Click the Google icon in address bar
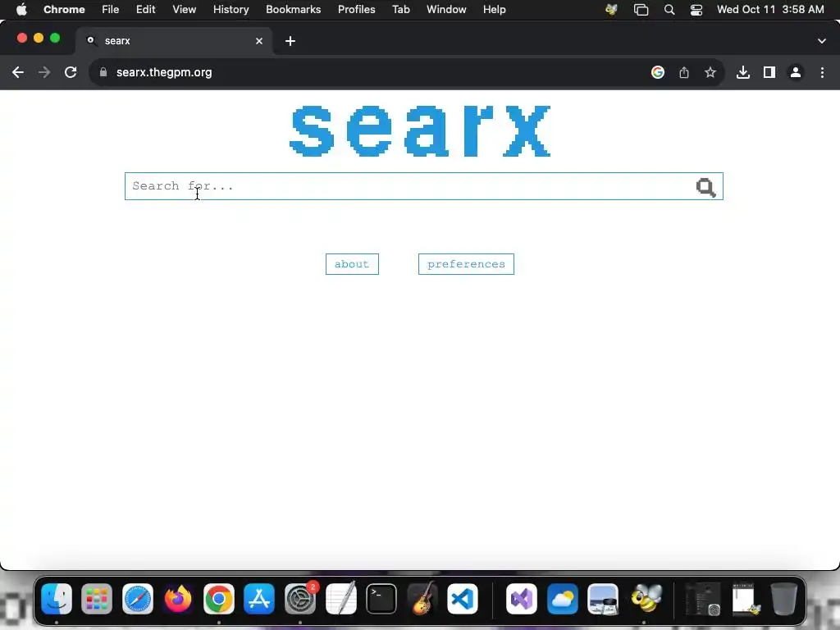This screenshot has width=840, height=630. [x=658, y=72]
